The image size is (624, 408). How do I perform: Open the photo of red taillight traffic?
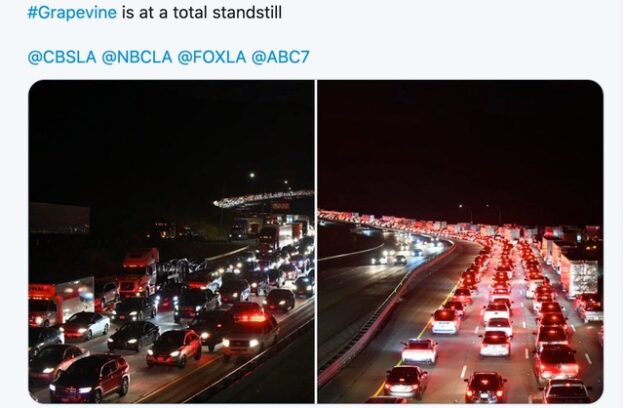point(460,242)
